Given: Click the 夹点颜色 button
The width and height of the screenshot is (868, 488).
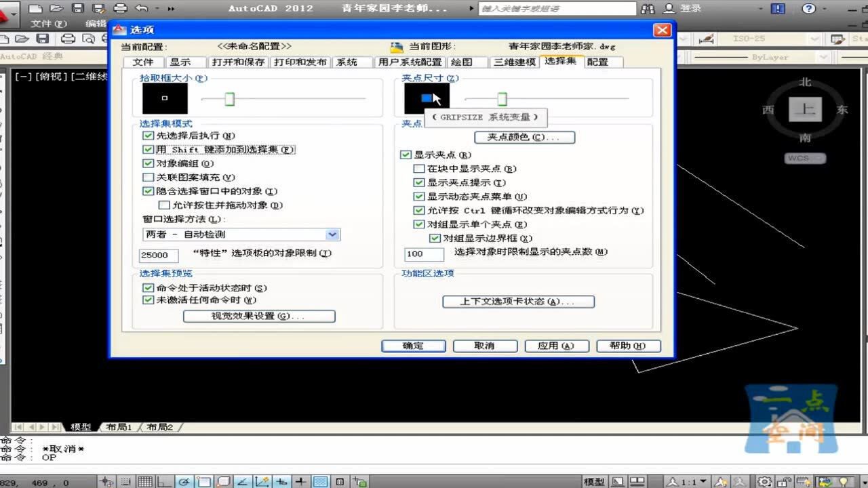Looking at the screenshot, I should (525, 137).
